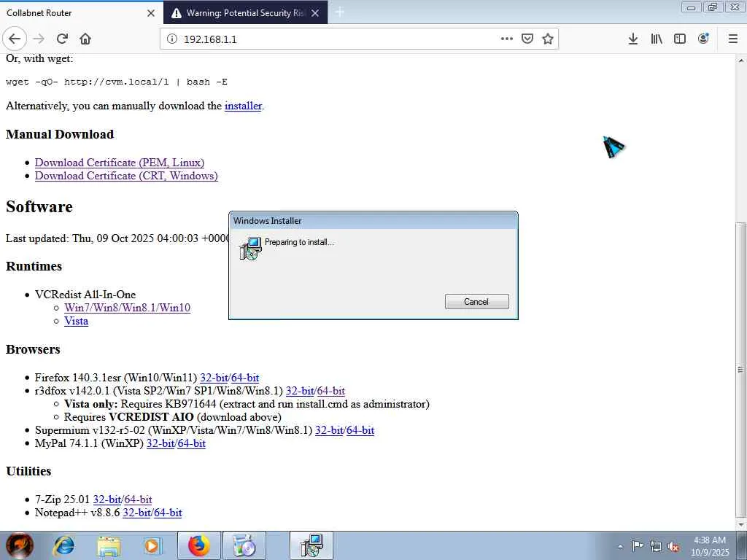Open the network tray icon
Screen dimensions: 747x560
pos(656,546)
